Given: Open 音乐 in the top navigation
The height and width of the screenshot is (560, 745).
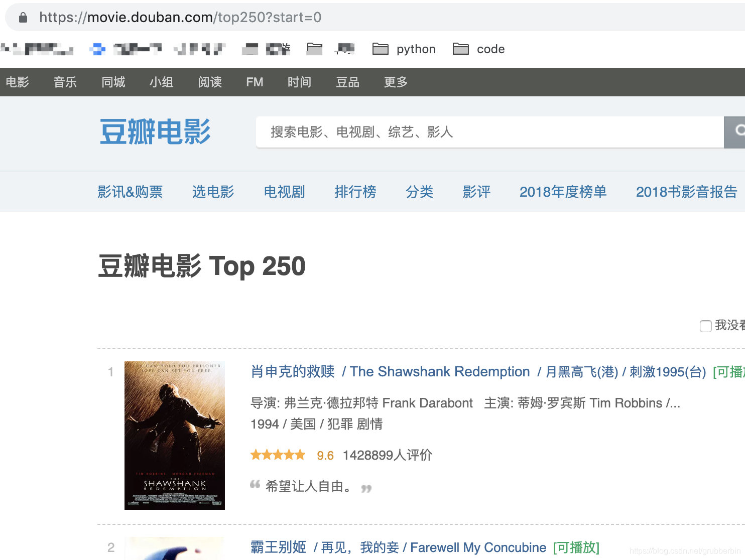Looking at the screenshot, I should click(65, 82).
